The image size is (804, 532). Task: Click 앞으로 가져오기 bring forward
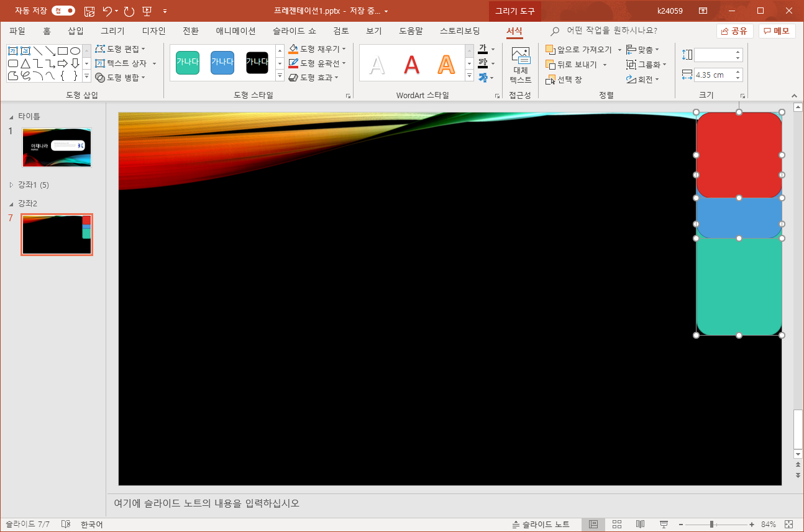578,50
